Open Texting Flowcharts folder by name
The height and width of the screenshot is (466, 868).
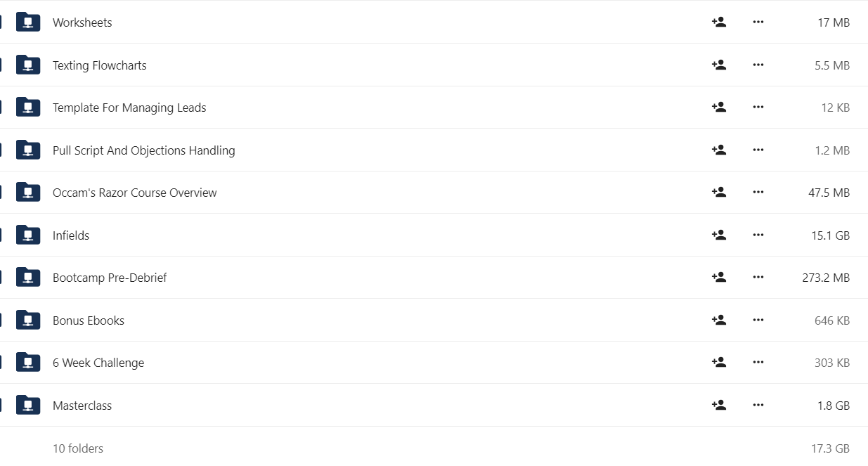(x=100, y=65)
